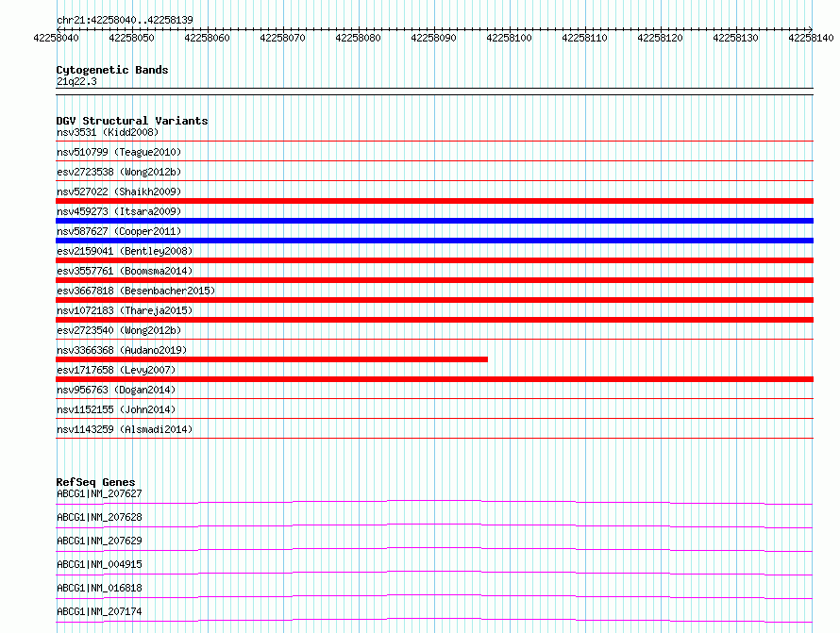Click the ABCG1|NM_016818 transcript label
The height and width of the screenshot is (633, 840).
point(99,588)
